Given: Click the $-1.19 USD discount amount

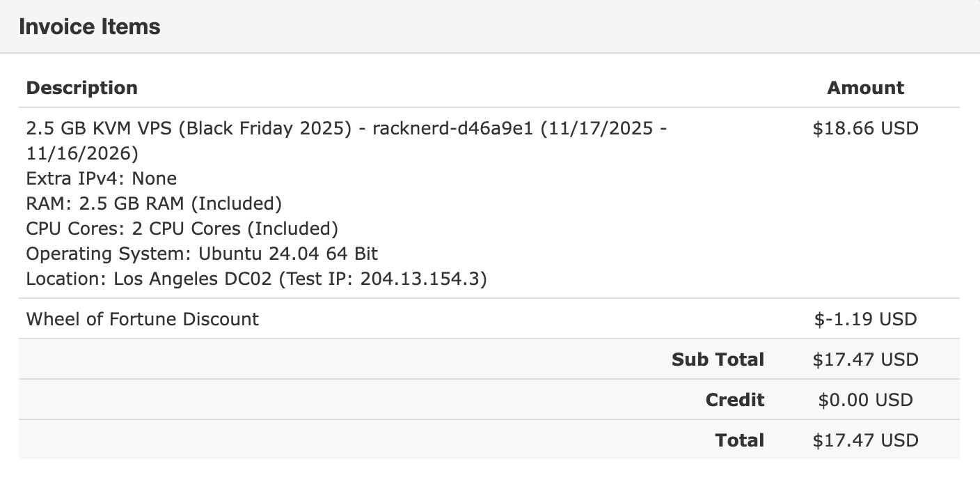Looking at the screenshot, I should [865, 319].
